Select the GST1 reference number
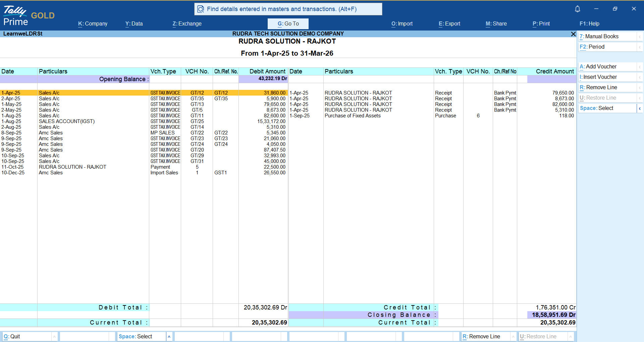The width and height of the screenshot is (644, 342). click(221, 173)
